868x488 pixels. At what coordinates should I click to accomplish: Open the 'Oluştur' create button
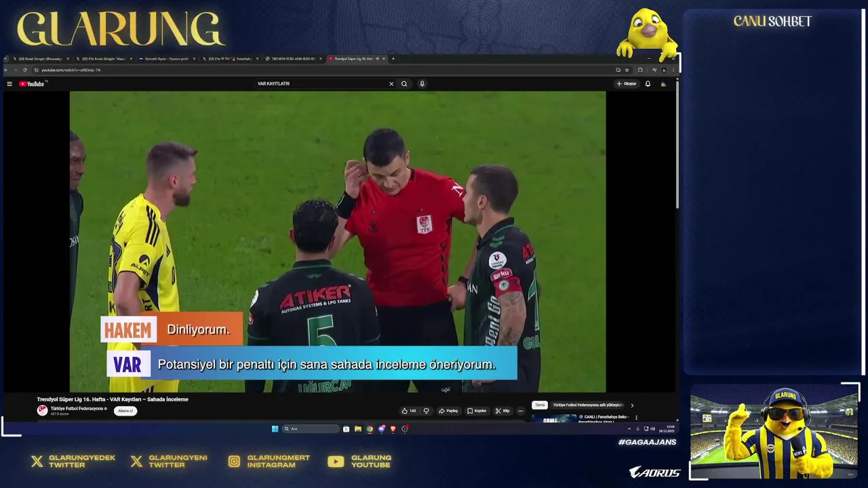[627, 84]
